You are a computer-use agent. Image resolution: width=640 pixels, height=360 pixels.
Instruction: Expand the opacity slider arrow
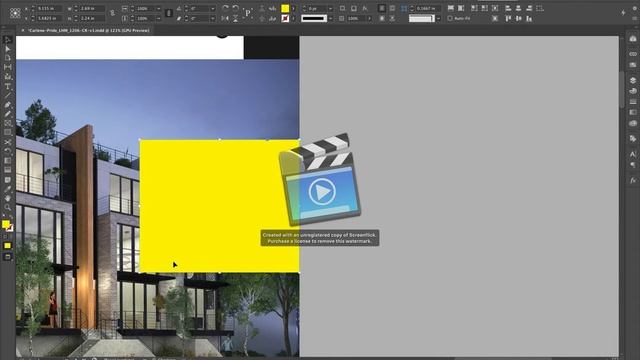tap(369, 18)
